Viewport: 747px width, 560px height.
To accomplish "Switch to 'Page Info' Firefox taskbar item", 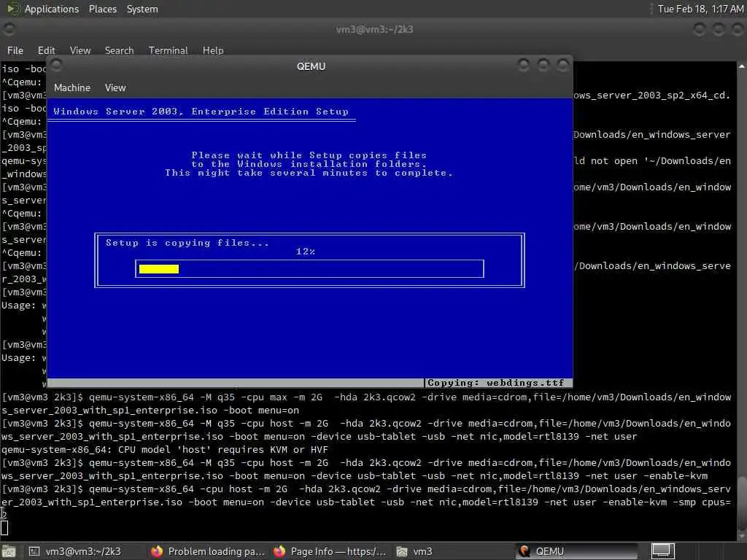I will (330, 551).
